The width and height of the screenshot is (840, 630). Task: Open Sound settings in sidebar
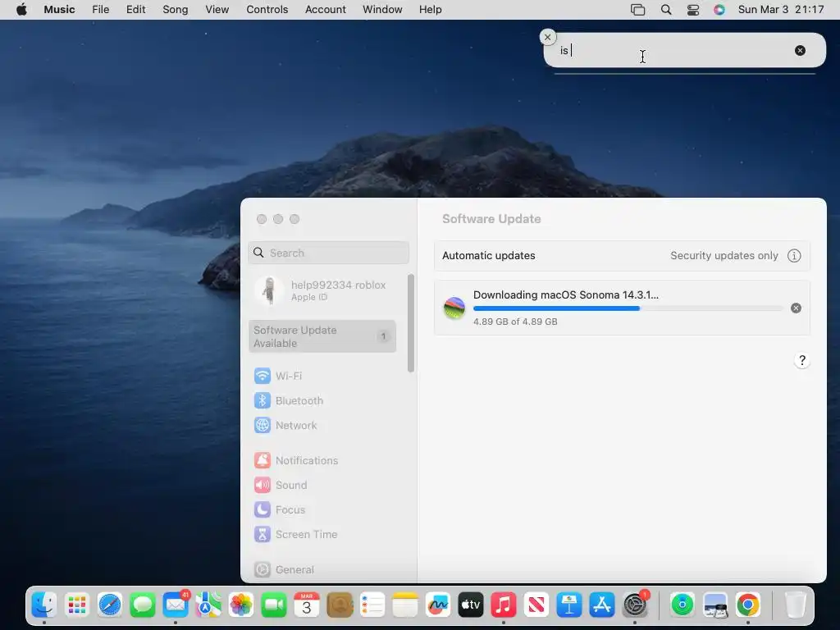pyautogui.click(x=281, y=485)
